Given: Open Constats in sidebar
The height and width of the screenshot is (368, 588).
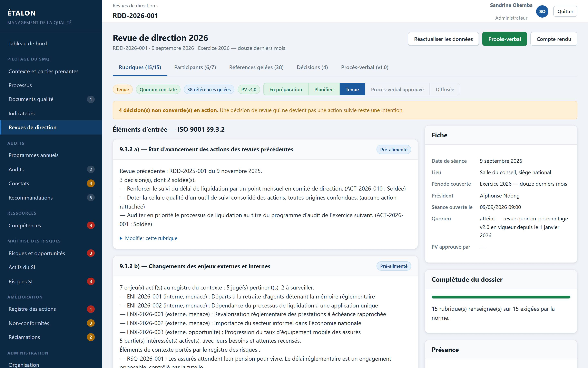Looking at the screenshot, I should 51,184.
